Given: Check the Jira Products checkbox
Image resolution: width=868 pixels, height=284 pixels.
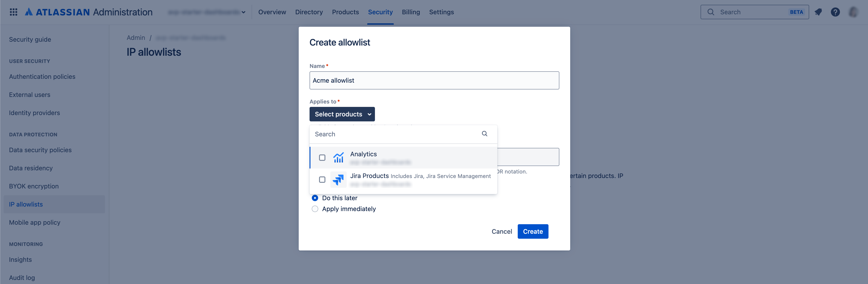Looking at the screenshot, I should click(x=322, y=180).
